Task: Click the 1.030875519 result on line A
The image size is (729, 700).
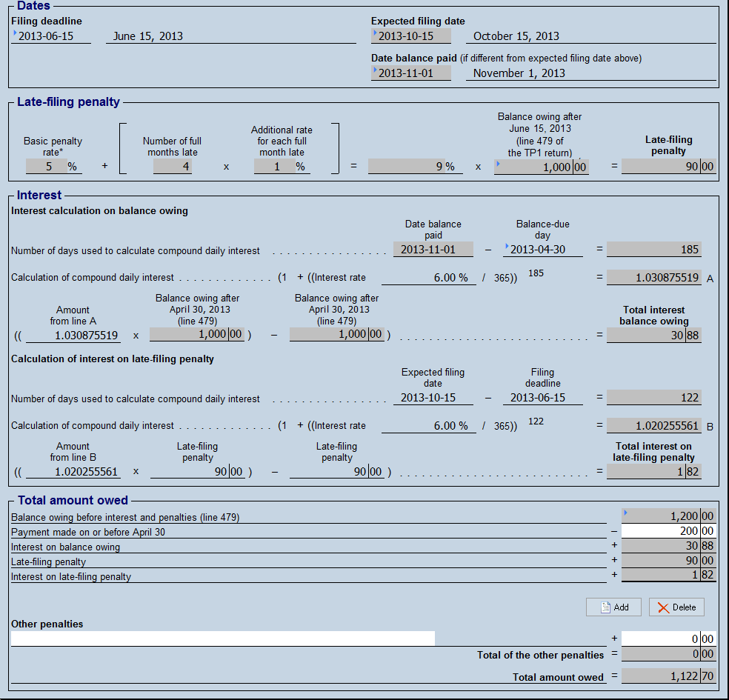Action: tap(653, 278)
